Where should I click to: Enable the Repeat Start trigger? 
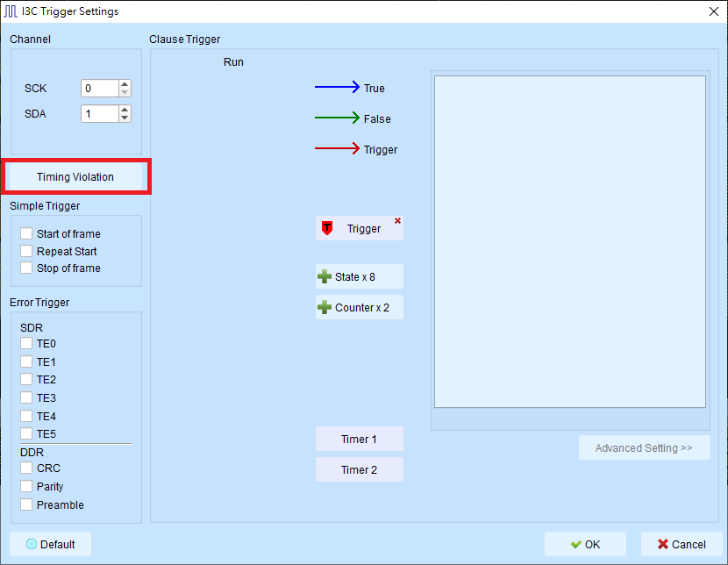(26, 251)
